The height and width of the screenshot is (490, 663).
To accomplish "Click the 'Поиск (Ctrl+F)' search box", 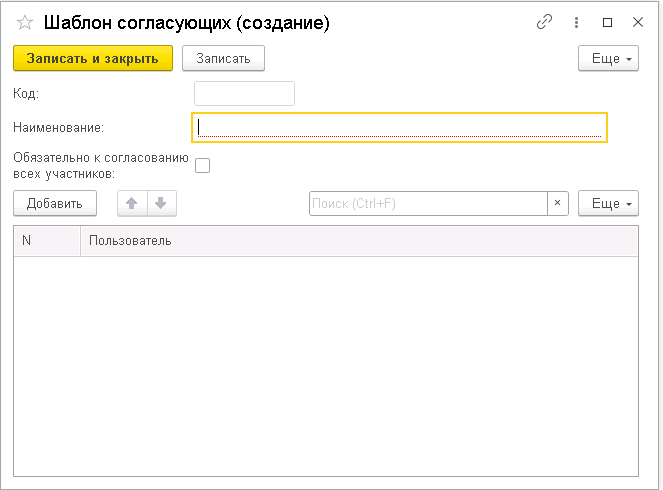I will point(428,203).
